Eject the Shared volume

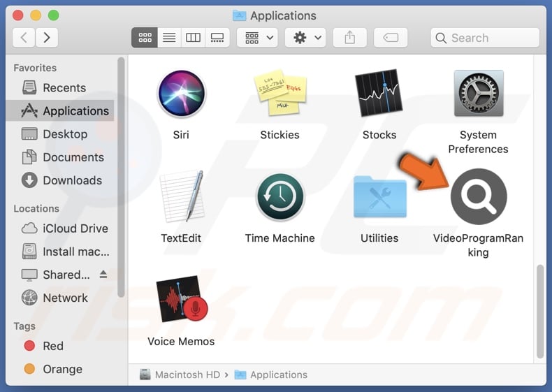pos(103,275)
